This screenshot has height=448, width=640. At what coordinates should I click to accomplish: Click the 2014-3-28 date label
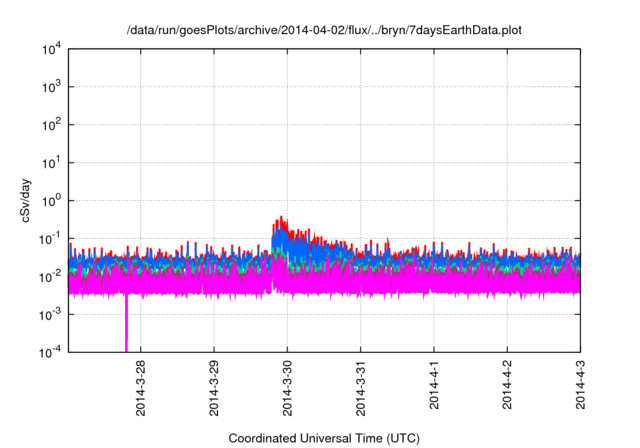140,388
